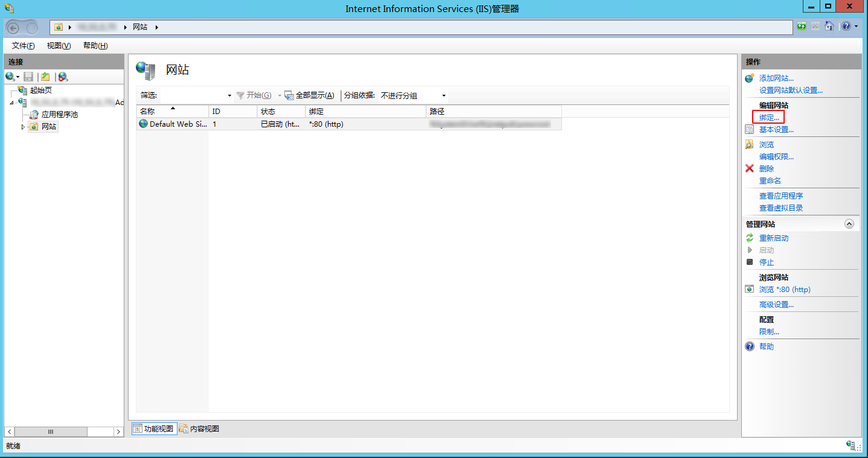Click the 绑定... link
Viewport: 868px width, 458px height.
[769, 118]
